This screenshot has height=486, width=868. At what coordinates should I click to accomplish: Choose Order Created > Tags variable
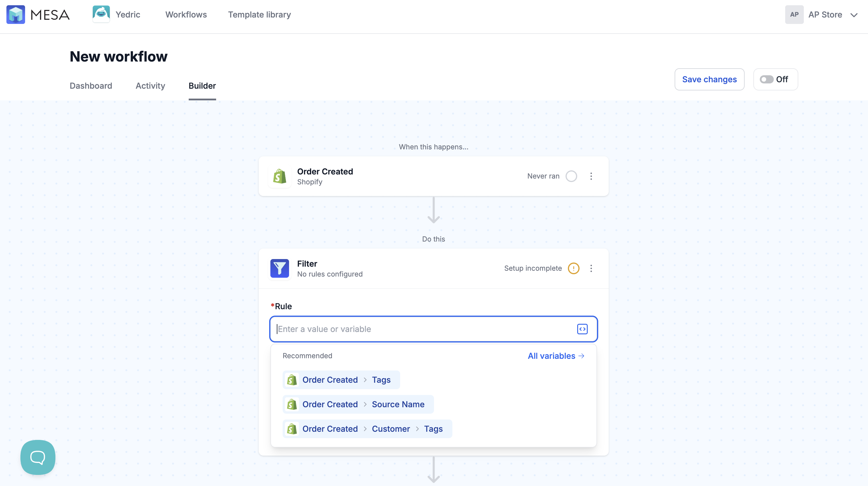click(x=341, y=380)
